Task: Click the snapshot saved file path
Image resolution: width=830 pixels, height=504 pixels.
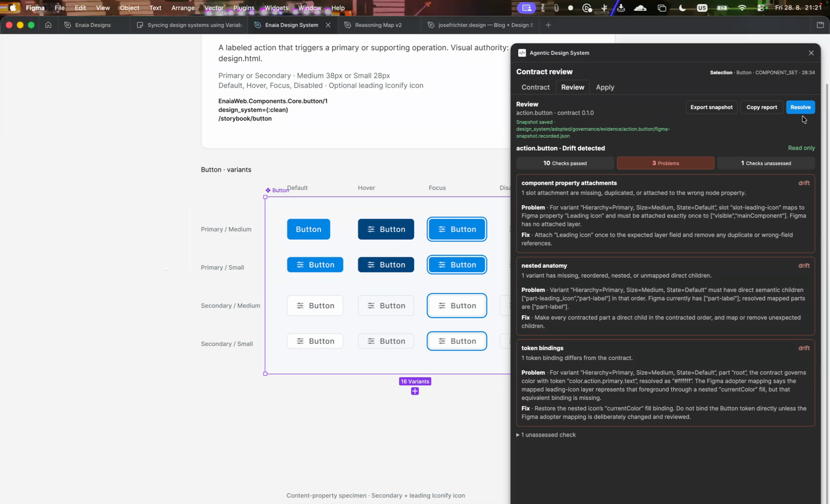Action: 593,132
